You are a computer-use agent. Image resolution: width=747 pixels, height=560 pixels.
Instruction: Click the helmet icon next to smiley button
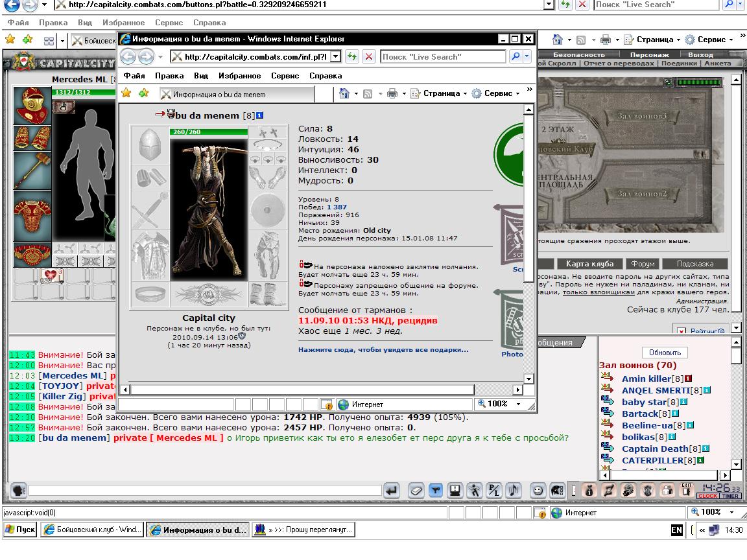click(x=558, y=491)
